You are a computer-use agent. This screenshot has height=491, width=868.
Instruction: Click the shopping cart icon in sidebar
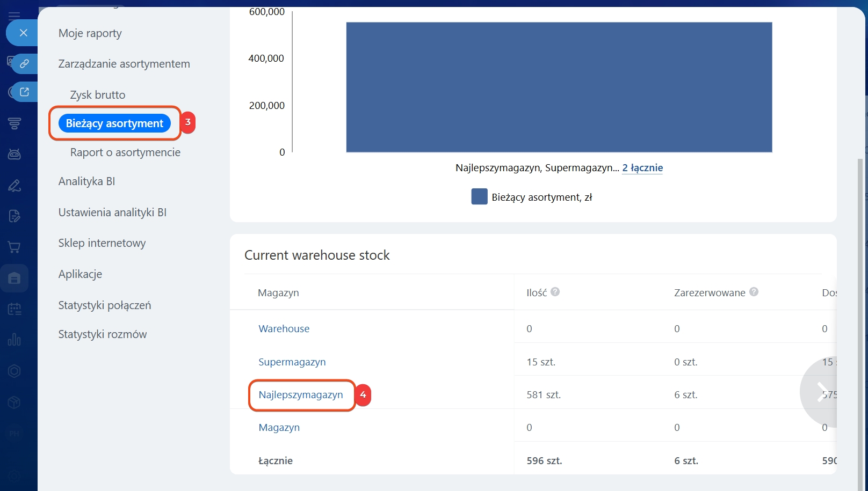pos(15,247)
